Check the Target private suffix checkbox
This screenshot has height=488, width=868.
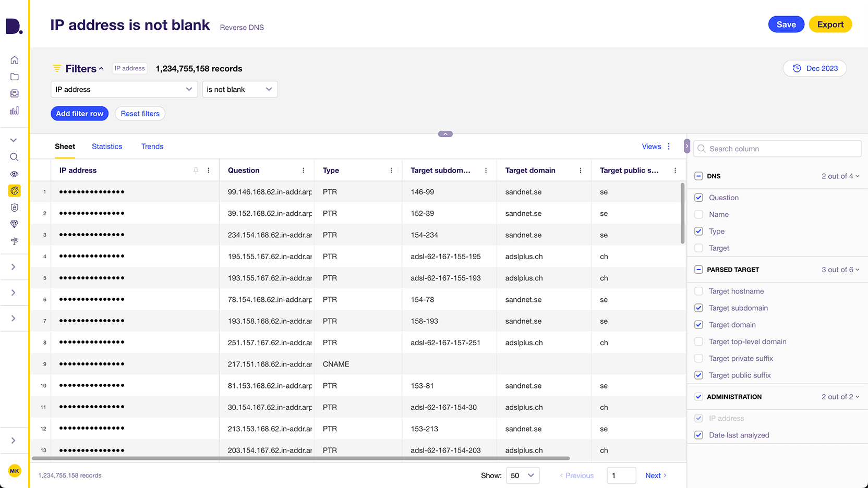(x=699, y=358)
